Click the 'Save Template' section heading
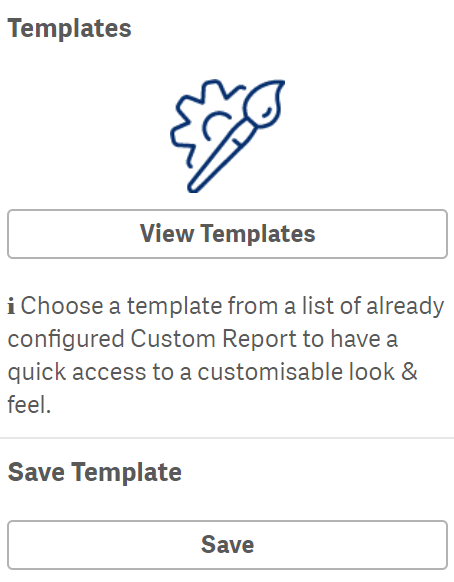Viewport: 454px width, 582px height. click(x=95, y=472)
